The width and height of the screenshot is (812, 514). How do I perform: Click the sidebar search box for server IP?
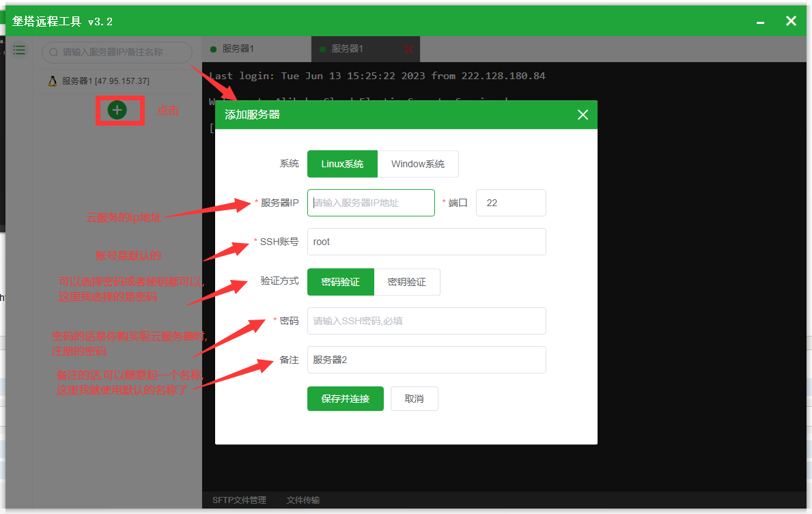[117, 53]
